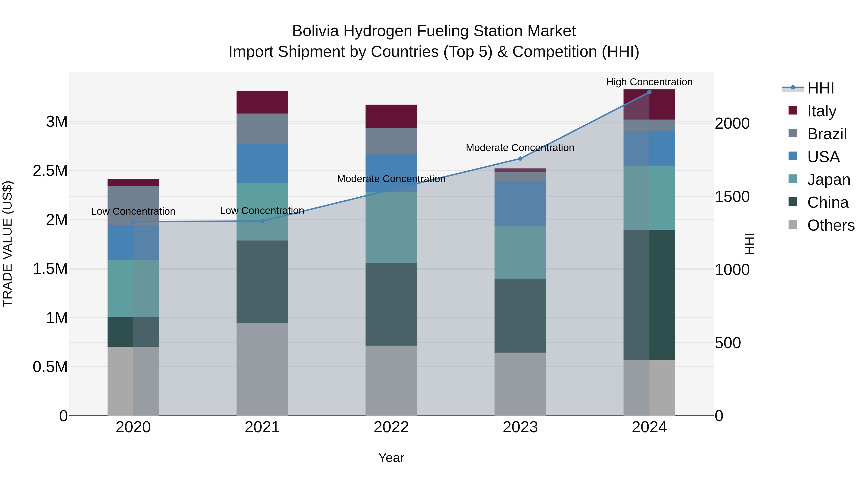Click the 2023 Others bar segment

tap(520, 384)
